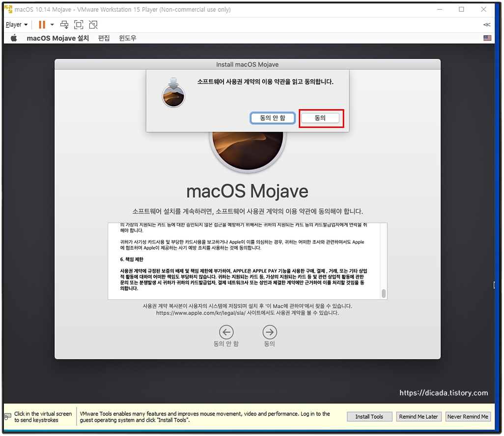Click the license agreement text area
Screen dimensions: 504x436
[x=248, y=261]
